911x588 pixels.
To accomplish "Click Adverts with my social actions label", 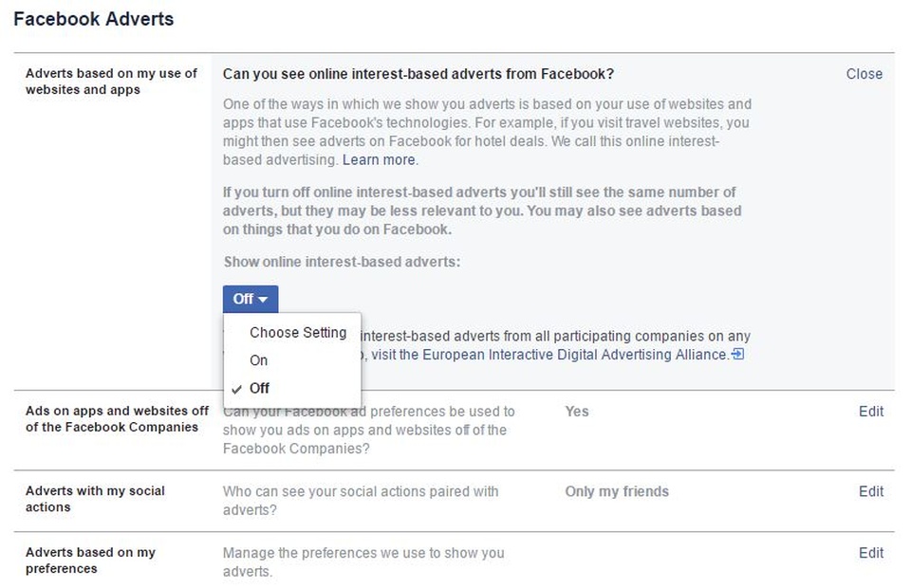I will click(95, 499).
